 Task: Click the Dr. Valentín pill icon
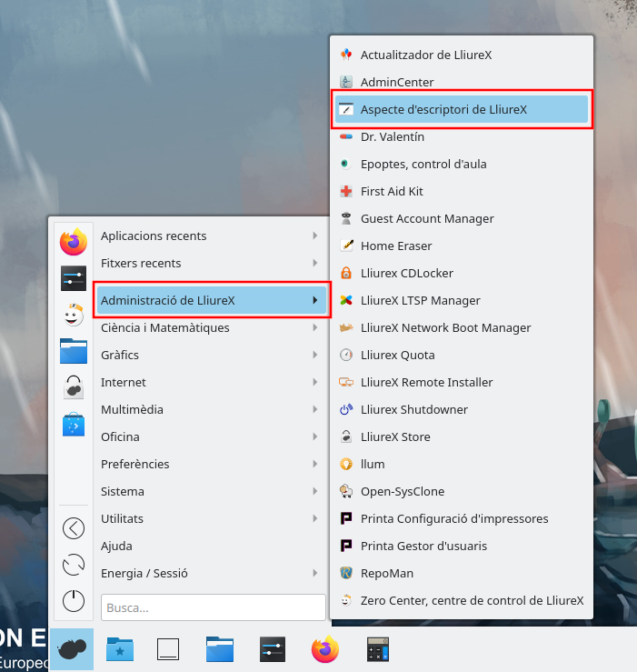click(x=345, y=137)
